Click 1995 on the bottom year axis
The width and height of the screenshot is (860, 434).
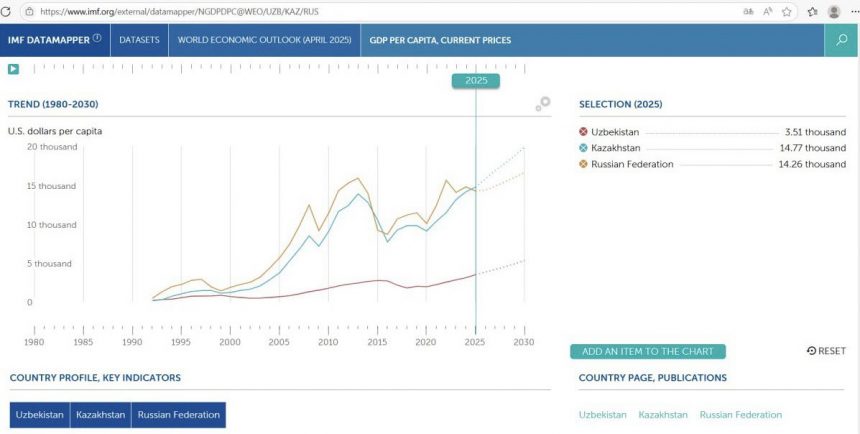pos(181,342)
